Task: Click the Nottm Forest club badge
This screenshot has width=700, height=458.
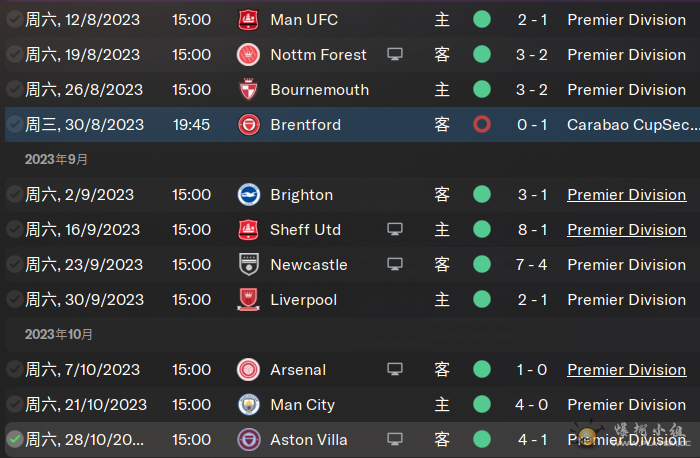Action: (x=248, y=54)
